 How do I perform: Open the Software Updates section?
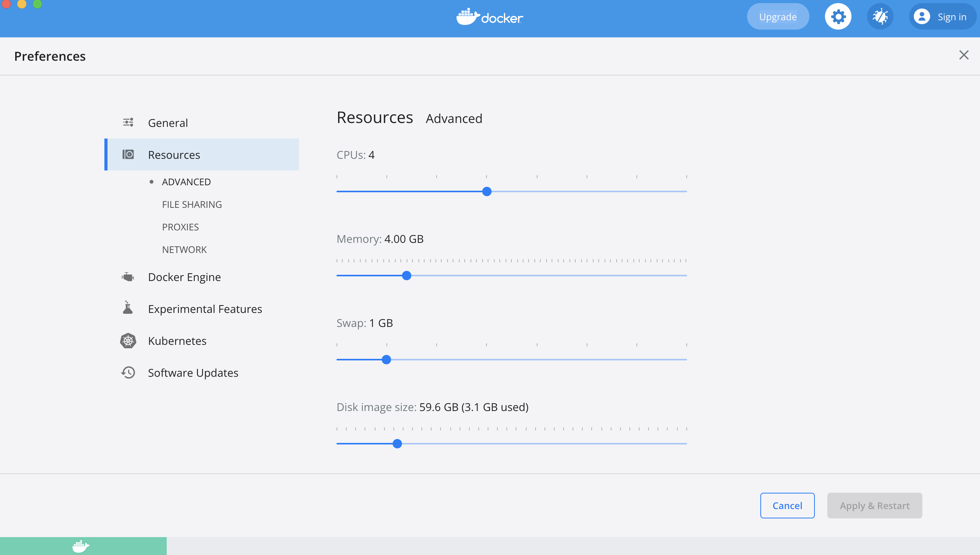[202, 372]
